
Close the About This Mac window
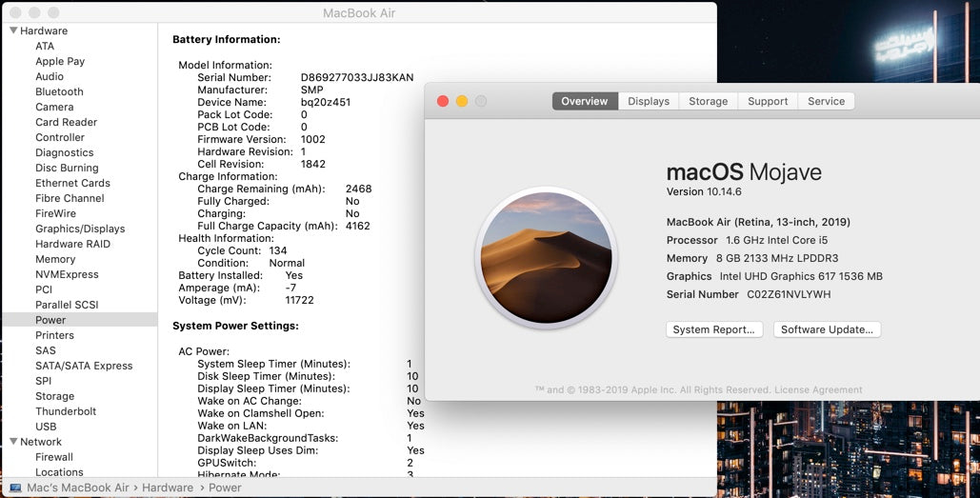tap(443, 101)
